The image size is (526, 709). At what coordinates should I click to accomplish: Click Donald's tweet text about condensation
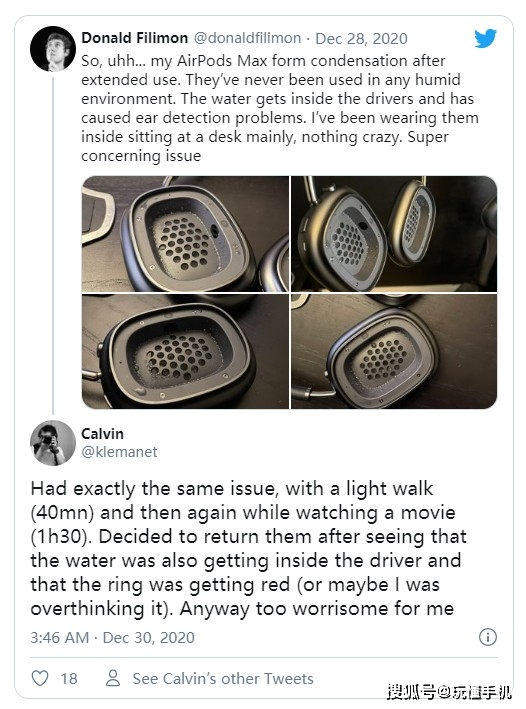pos(280,108)
